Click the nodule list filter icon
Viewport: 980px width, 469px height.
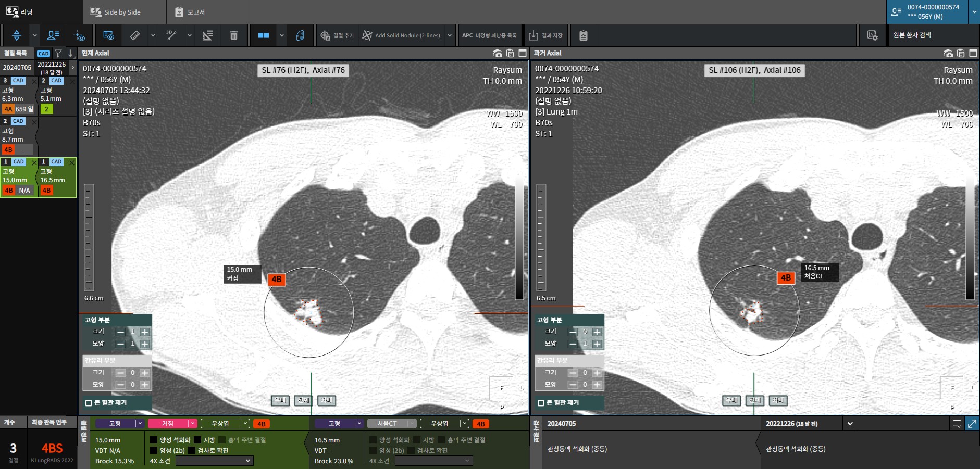point(58,53)
